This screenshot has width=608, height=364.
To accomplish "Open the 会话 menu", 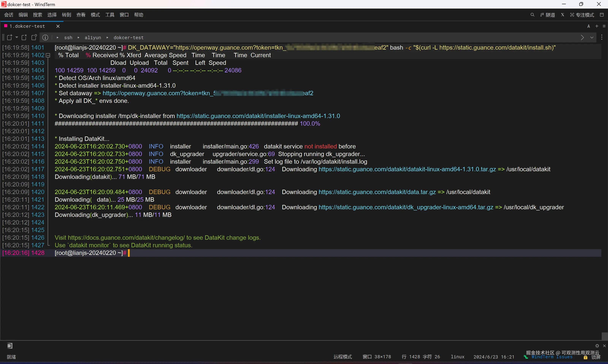I will [x=9, y=15].
